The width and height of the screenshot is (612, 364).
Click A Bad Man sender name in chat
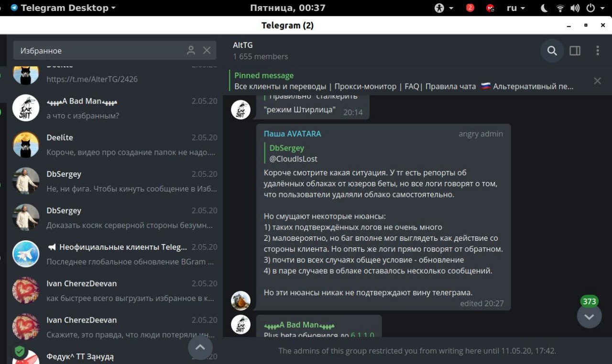(x=299, y=325)
